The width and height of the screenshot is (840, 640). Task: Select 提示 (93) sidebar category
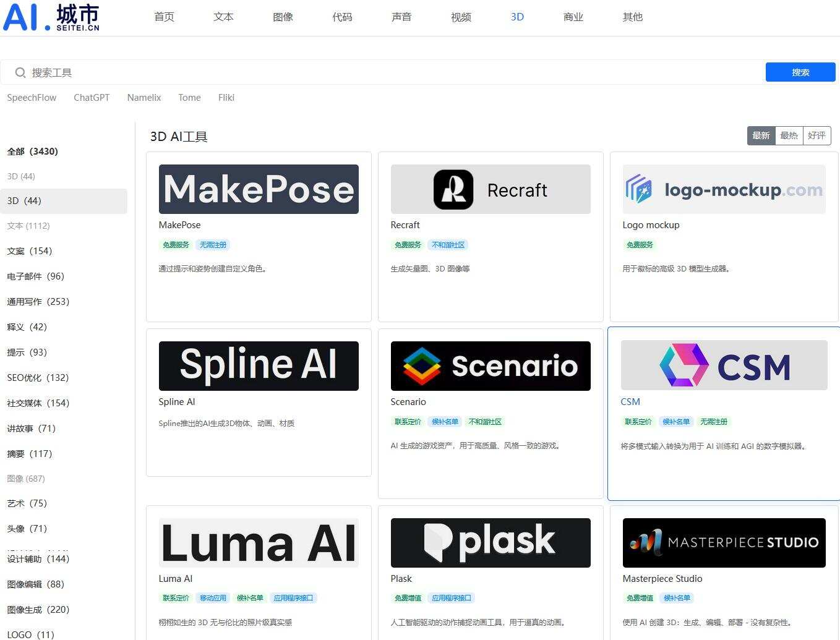(27, 352)
